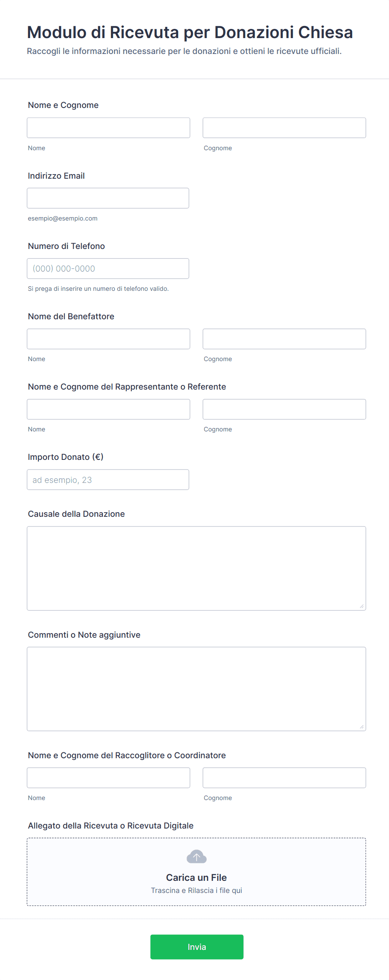The height and width of the screenshot is (980, 389).
Task: Click the Commenti o Note aggiuntive textarea
Action: (196, 689)
